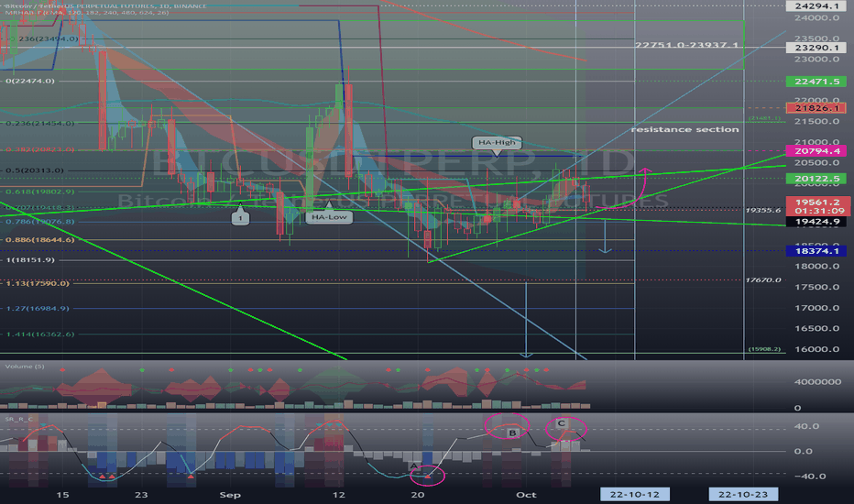The image size is (854, 504).
Task: Select the MRHAB-P EMA indicator legend
Action: [x=87, y=12]
